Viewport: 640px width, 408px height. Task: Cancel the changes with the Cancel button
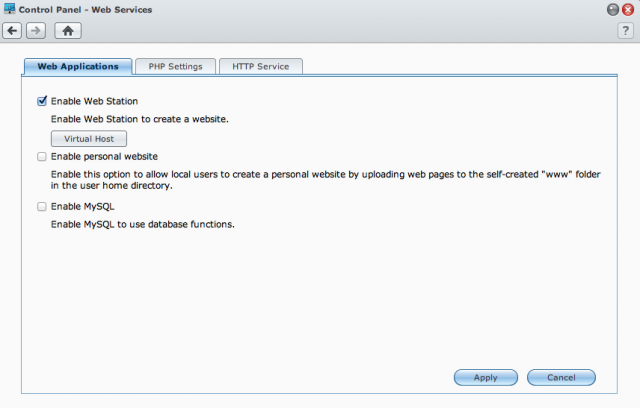tap(561, 377)
